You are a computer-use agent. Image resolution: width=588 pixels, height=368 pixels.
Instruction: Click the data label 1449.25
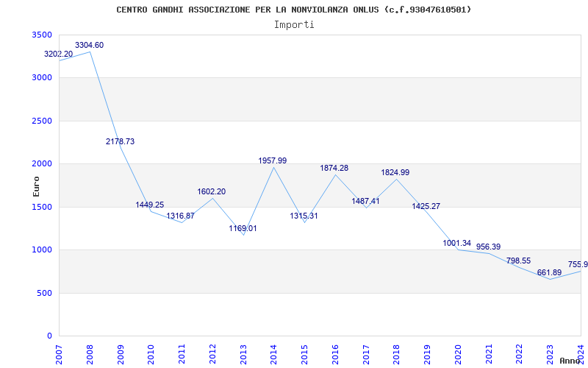pos(150,205)
